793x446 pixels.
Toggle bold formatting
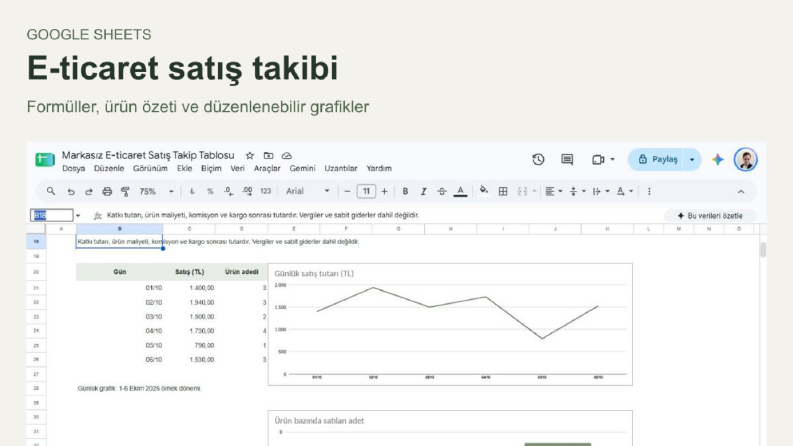click(x=405, y=191)
